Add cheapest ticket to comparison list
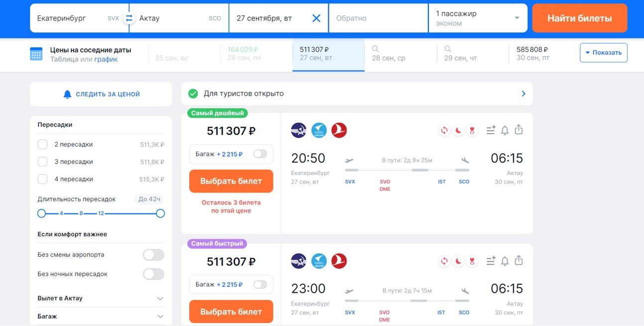This screenshot has width=644, height=326. (x=491, y=130)
